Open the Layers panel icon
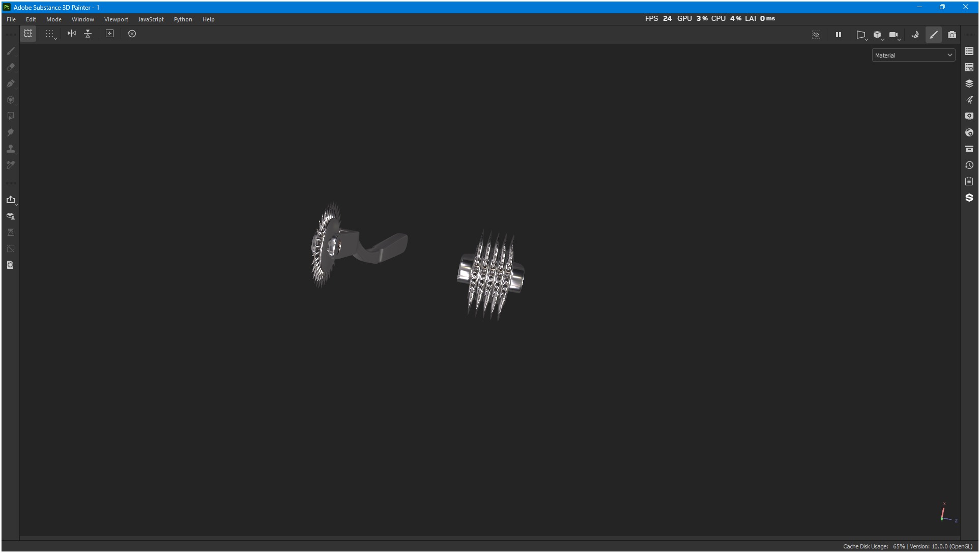This screenshot has height=553, width=980. [969, 84]
